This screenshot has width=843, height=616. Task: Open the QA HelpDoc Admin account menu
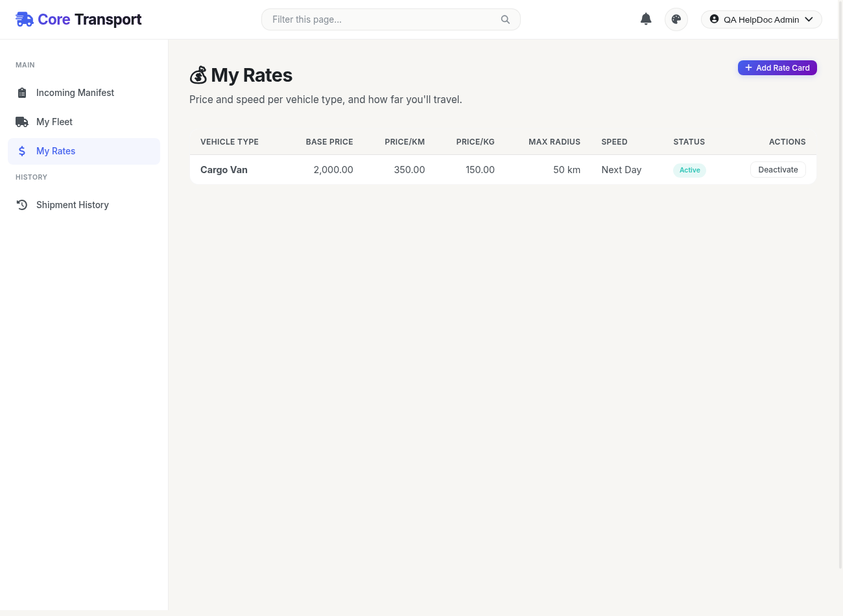(x=761, y=19)
